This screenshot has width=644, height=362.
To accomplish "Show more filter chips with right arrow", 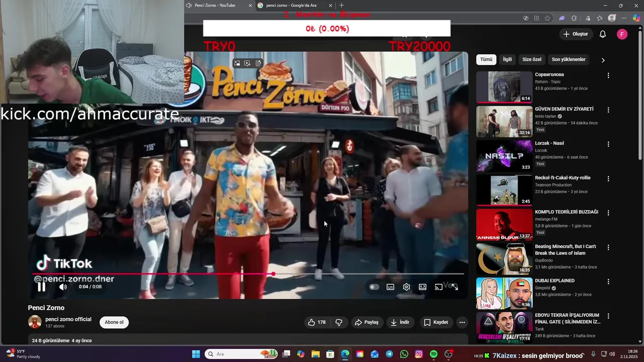I will [x=603, y=60].
